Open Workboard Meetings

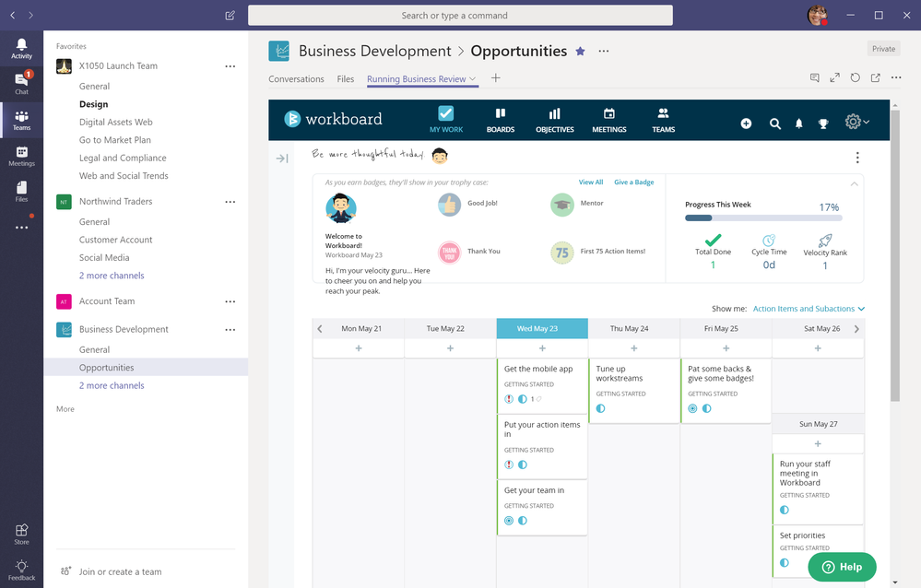[x=609, y=120]
